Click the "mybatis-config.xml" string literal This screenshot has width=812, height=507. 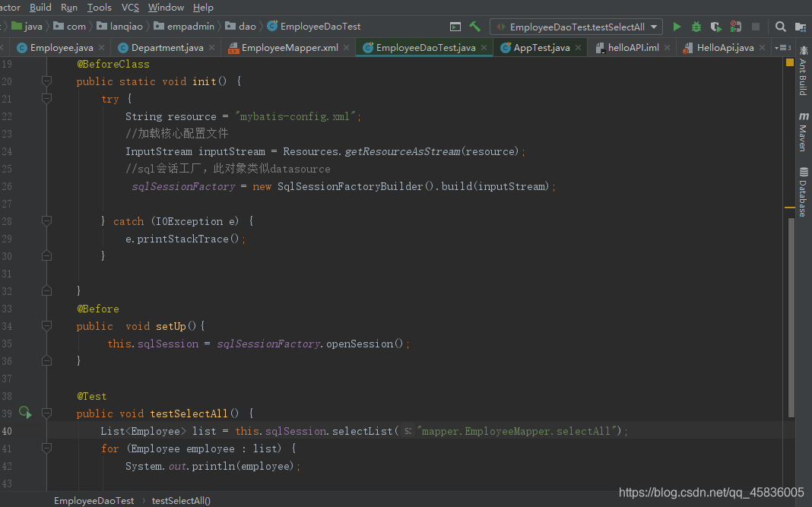(x=295, y=116)
